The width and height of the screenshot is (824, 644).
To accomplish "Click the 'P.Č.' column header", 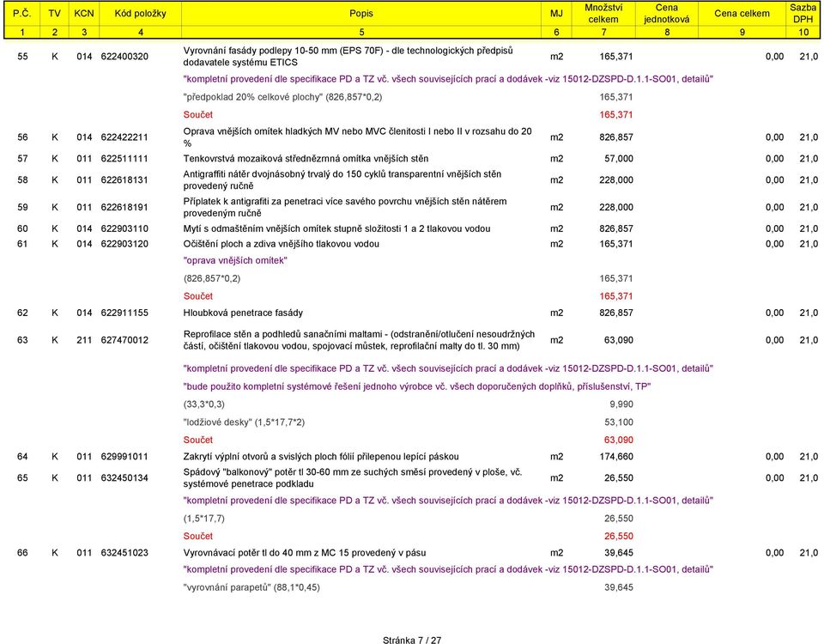I will click(22, 14).
